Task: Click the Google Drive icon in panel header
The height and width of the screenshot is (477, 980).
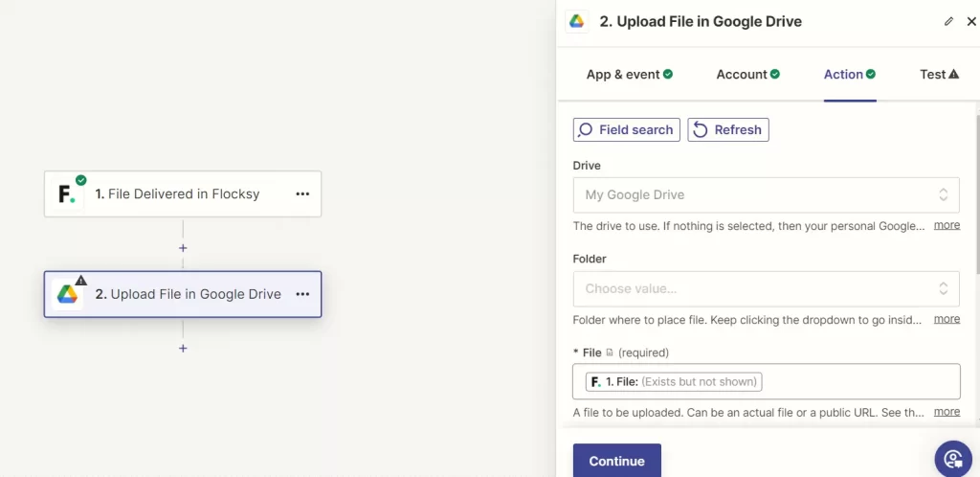Action: [576, 21]
